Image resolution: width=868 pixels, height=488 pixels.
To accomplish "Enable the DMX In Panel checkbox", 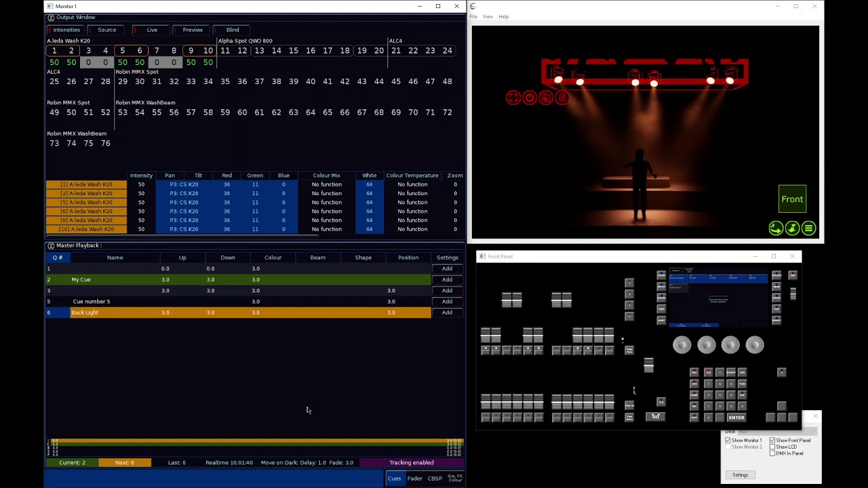I will 772,453.
